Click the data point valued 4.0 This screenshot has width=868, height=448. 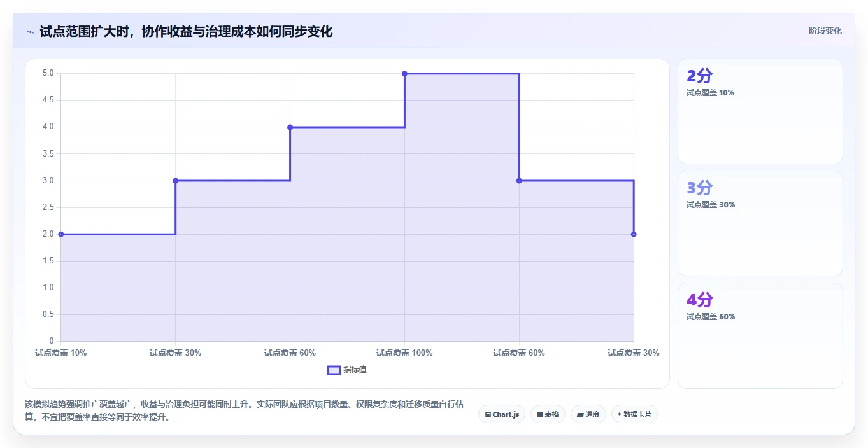(x=290, y=127)
